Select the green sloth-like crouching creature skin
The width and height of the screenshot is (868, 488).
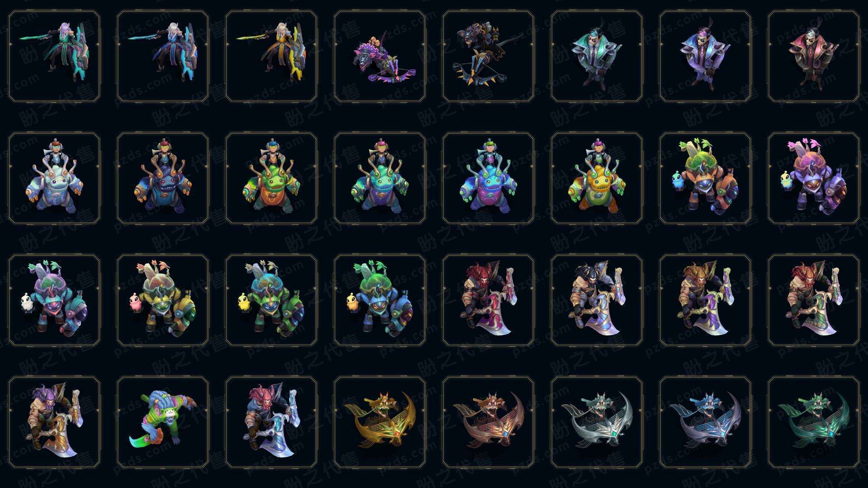163,422
